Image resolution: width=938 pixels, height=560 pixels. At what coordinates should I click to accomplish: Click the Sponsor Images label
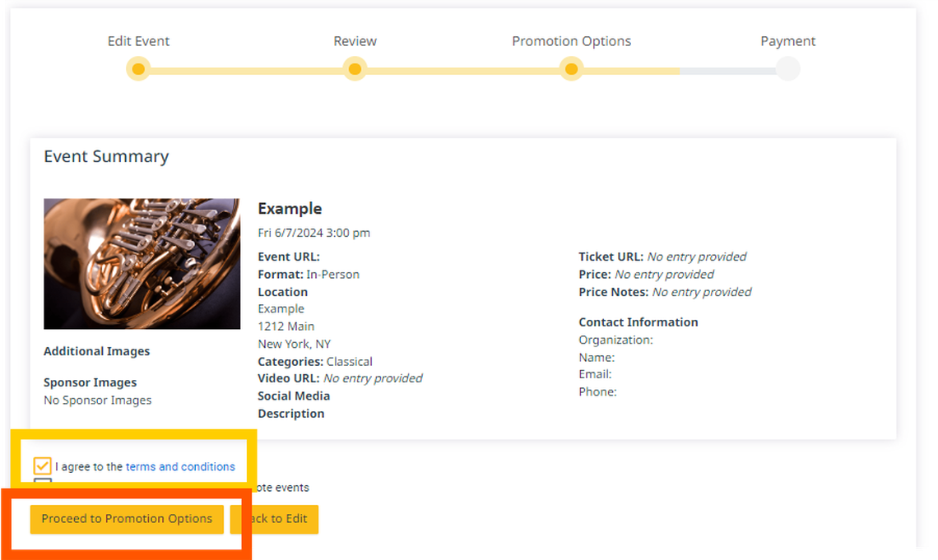[90, 382]
